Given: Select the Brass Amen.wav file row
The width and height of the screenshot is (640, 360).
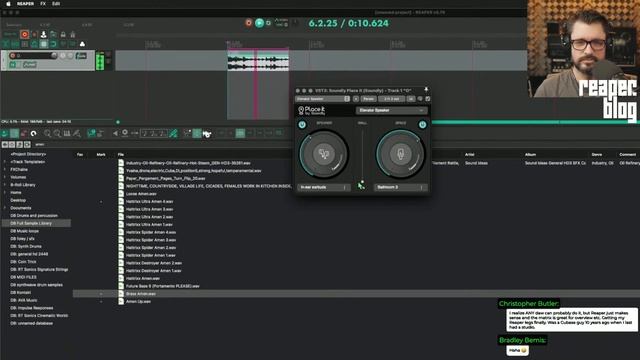Looking at the screenshot, I should pyautogui.click(x=356, y=294).
